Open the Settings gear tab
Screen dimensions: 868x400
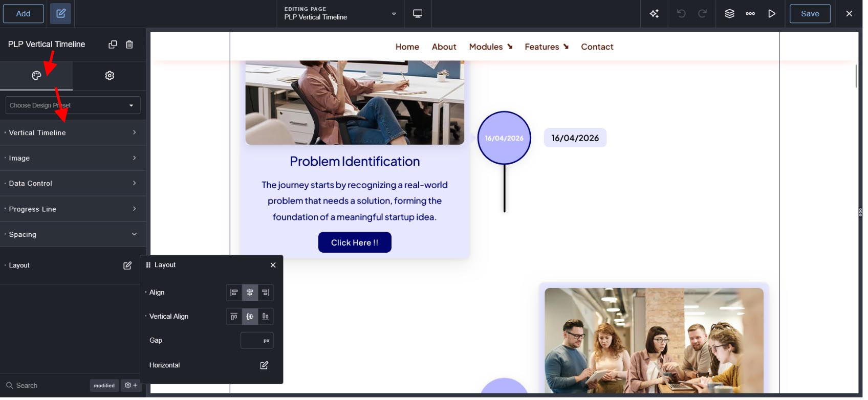[x=110, y=76]
